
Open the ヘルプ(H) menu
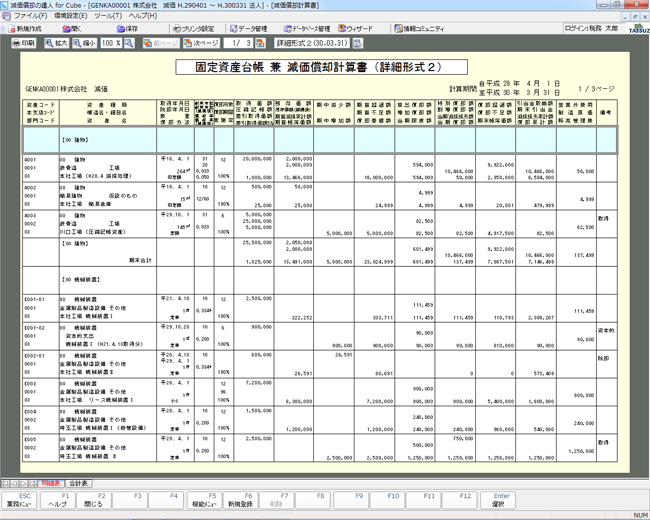coord(143,16)
